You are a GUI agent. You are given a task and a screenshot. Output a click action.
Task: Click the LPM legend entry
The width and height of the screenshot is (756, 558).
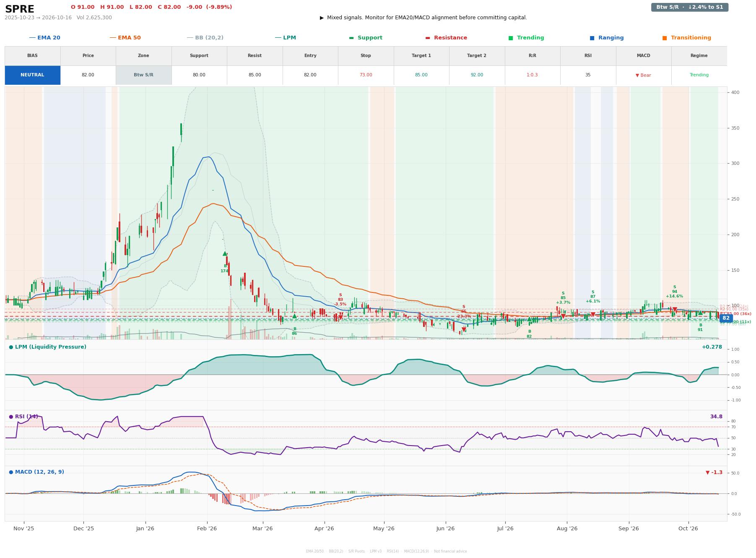coord(285,38)
